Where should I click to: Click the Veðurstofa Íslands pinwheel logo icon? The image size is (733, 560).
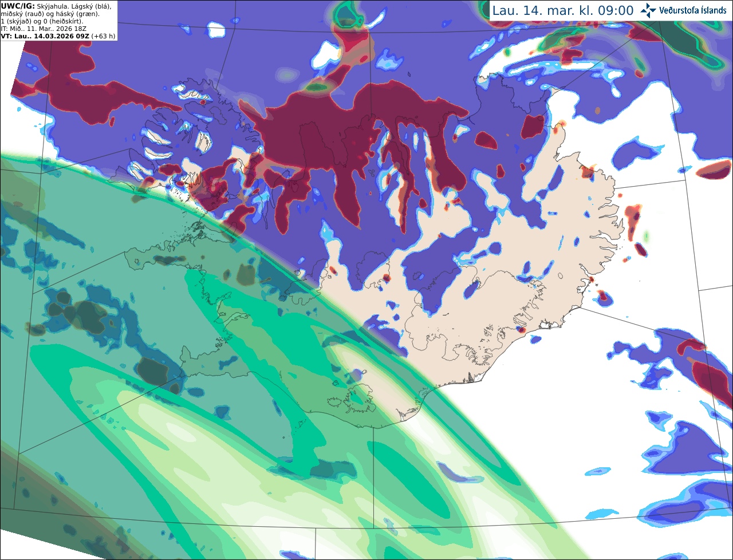tap(648, 10)
